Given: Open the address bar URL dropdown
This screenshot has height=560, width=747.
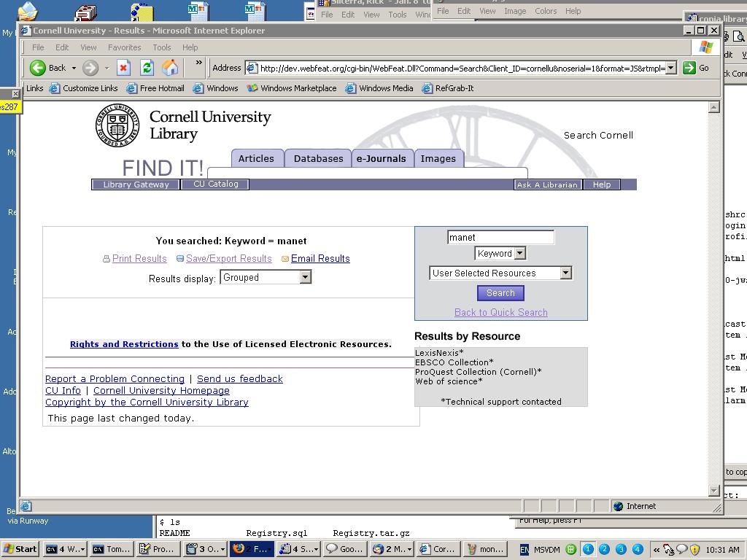Looking at the screenshot, I should pos(671,68).
